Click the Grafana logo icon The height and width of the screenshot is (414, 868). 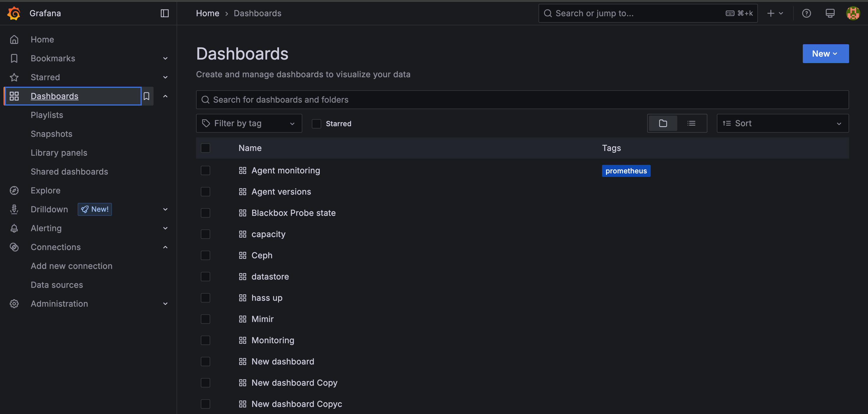tap(14, 13)
